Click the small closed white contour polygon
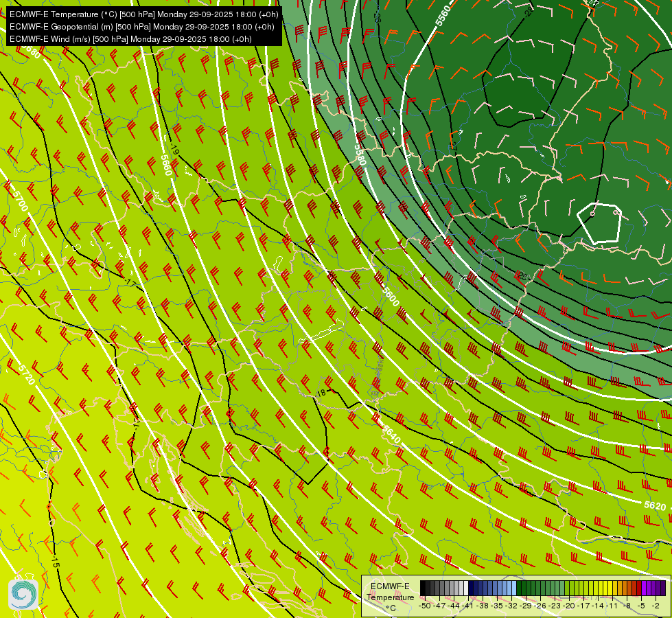Image resolution: width=672 pixels, height=618 pixels. 599,223
